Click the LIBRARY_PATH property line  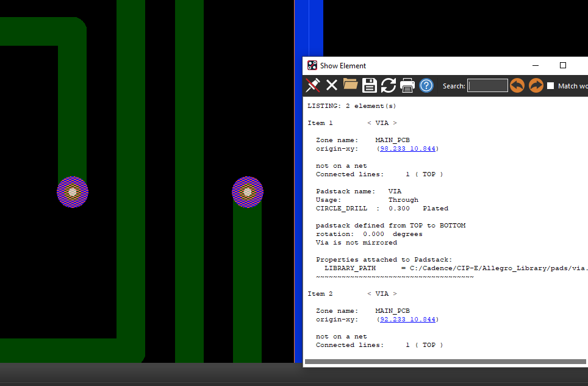coord(456,268)
